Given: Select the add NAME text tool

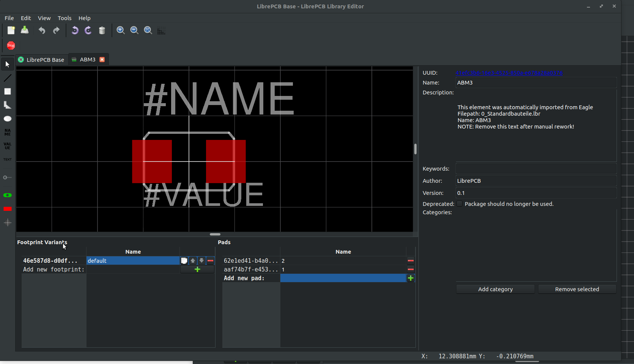Looking at the screenshot, I should [x=8, y=132].
